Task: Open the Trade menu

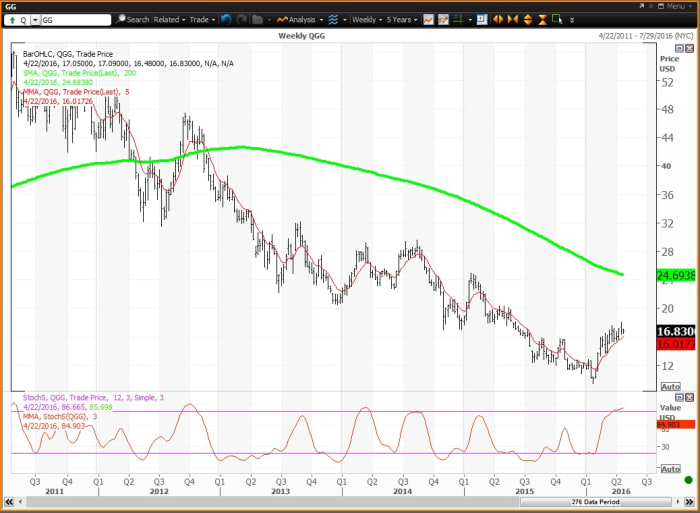Action: pos(203,19)
